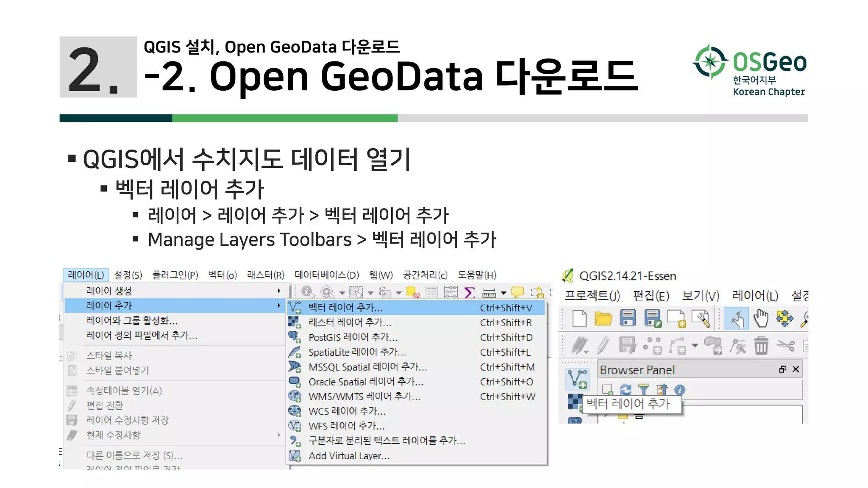
Task: Float the Browser Panel undock button
Action: point(782,369)
